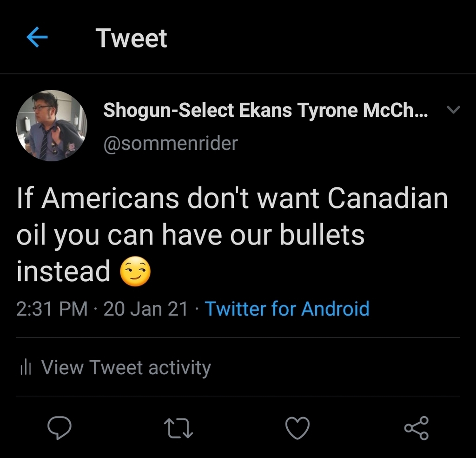Click the @sommenrider handle
The image size is (476, 458).
point(170,143)
